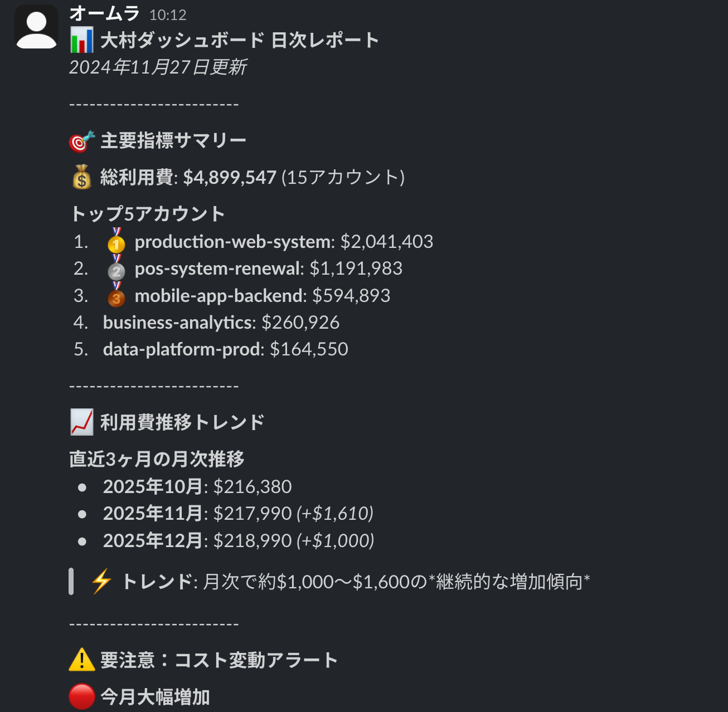This screenshot has width=728, height=712.
Task: Click the bar chart emoji in the report title
Action: coord(81,40)
